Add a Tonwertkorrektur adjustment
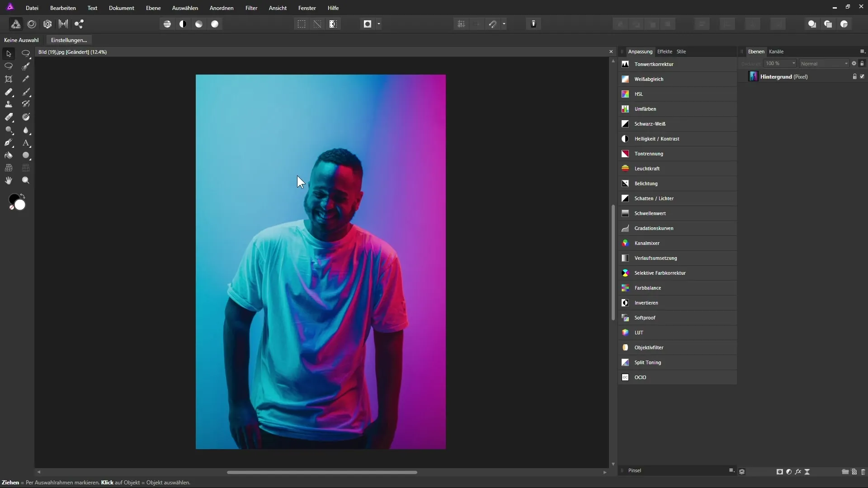Image resolution: width=868 pixels, height=488 pixels. tap(677, 64)
